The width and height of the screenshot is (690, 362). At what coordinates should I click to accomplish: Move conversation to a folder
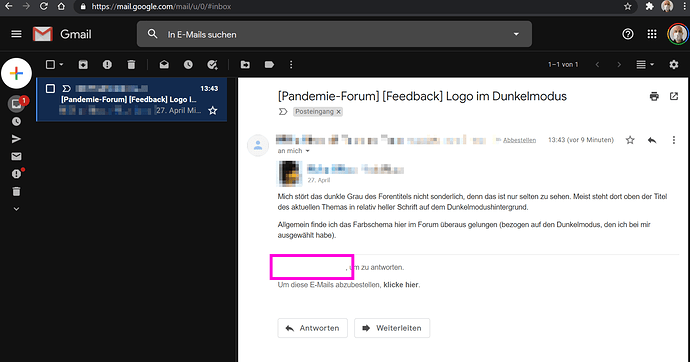click(245, 65)
